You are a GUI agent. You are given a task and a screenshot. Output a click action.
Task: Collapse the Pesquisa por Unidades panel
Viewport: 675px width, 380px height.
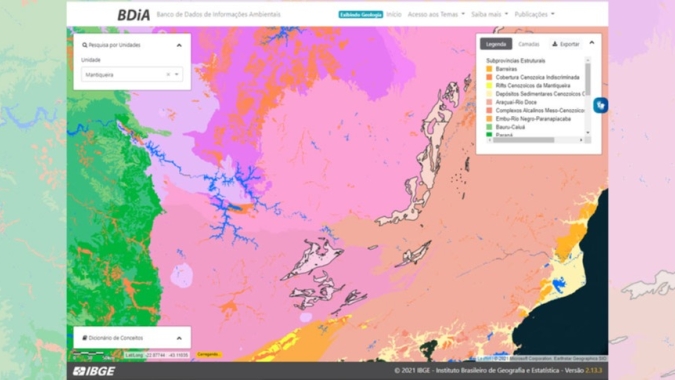tap(179, 45)
